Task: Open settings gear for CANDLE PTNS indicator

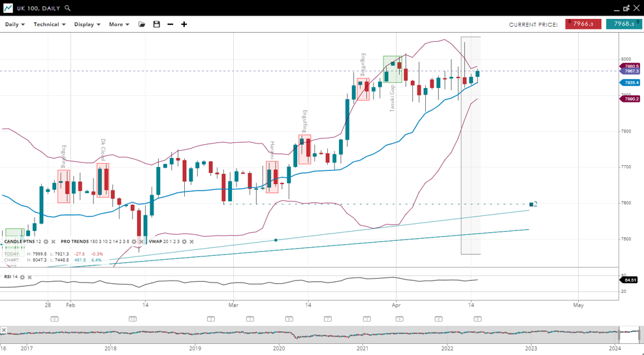Action: tap(46, 241)
